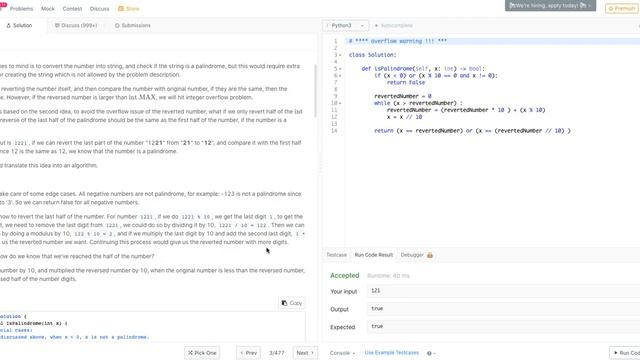640x360 pixels.
Task: Click the solution panel vertical scrollbar
Action: pyautogui.click(x=315, y=91)
